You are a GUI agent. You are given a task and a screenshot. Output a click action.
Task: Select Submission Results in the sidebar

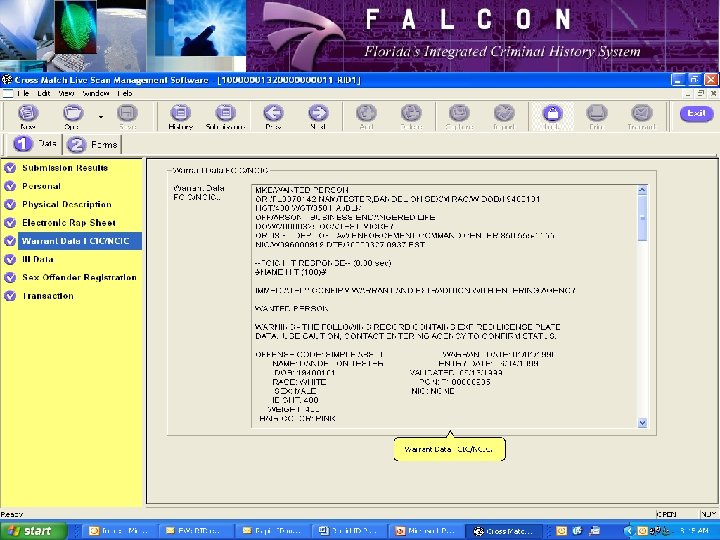(x=65, y=168)
